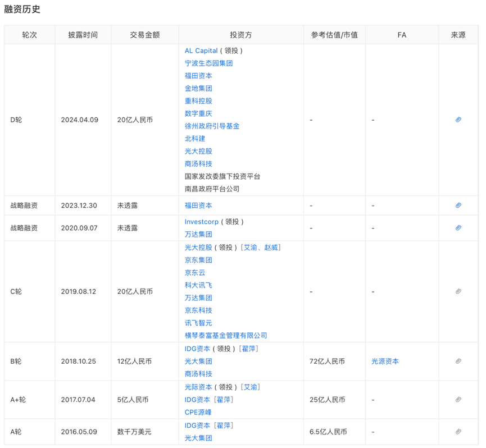Open 宁波生态园集团 investor link

208,63
